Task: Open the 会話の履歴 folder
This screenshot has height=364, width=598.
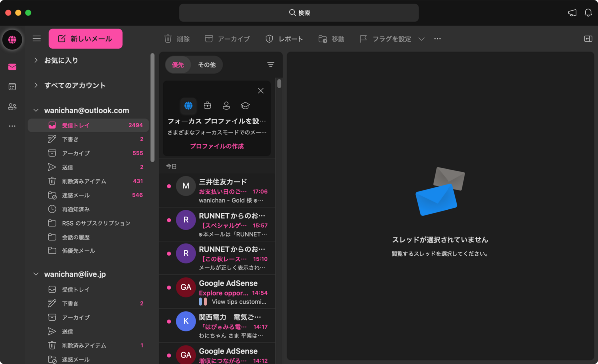Action: coord(88,237)
